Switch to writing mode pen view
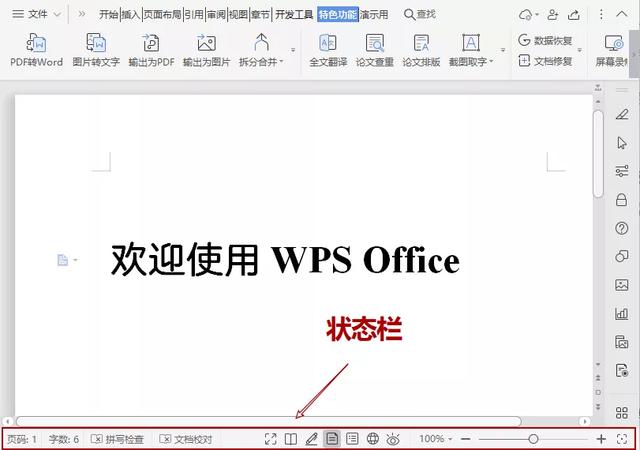This screenshot has width=640, height=450. [x=311, y=439]
